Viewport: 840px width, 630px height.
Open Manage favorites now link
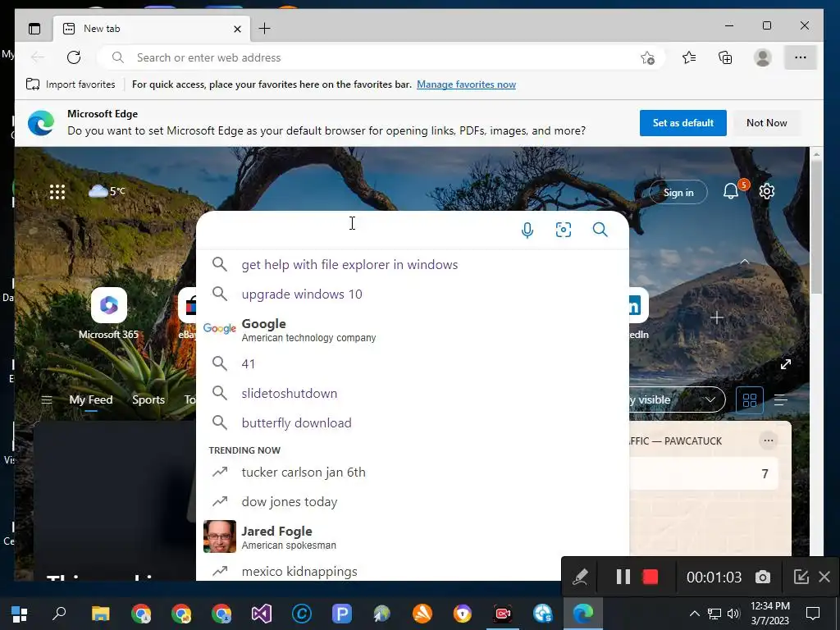click(466, 84)
